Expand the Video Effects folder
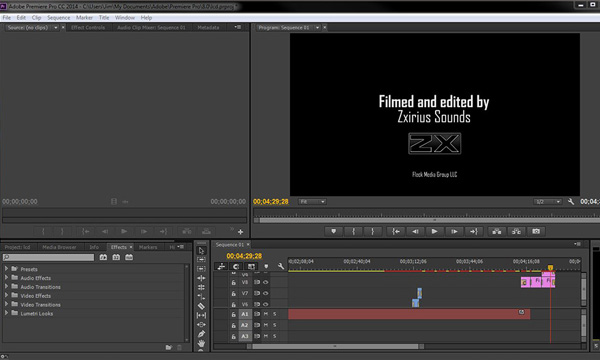This screenshot has height=360, width=600. pos(6,295)
